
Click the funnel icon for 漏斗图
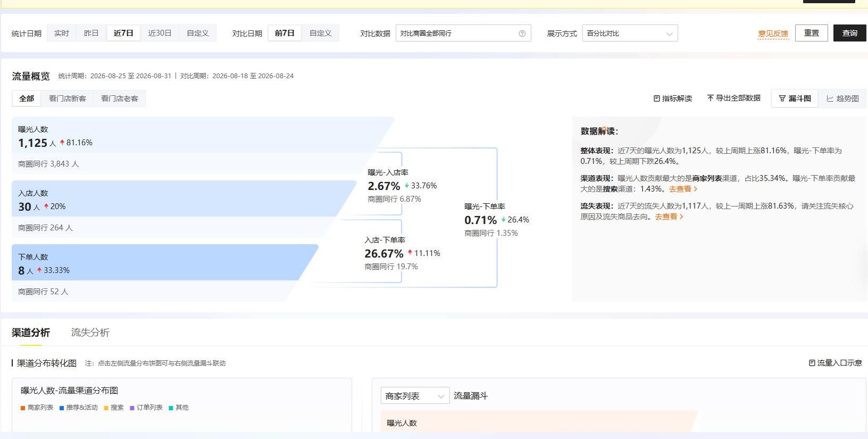pos(782,98)
